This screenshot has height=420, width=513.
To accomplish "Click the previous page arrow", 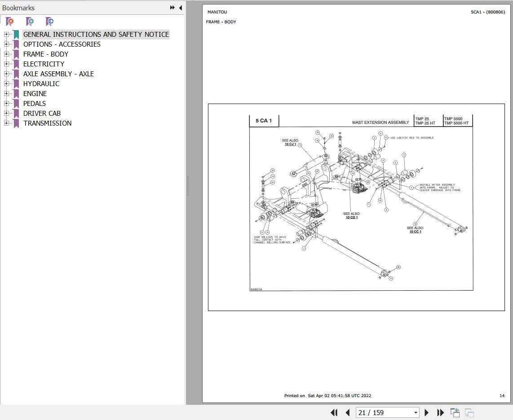I will pyautogui.click(x=347, y=412).
